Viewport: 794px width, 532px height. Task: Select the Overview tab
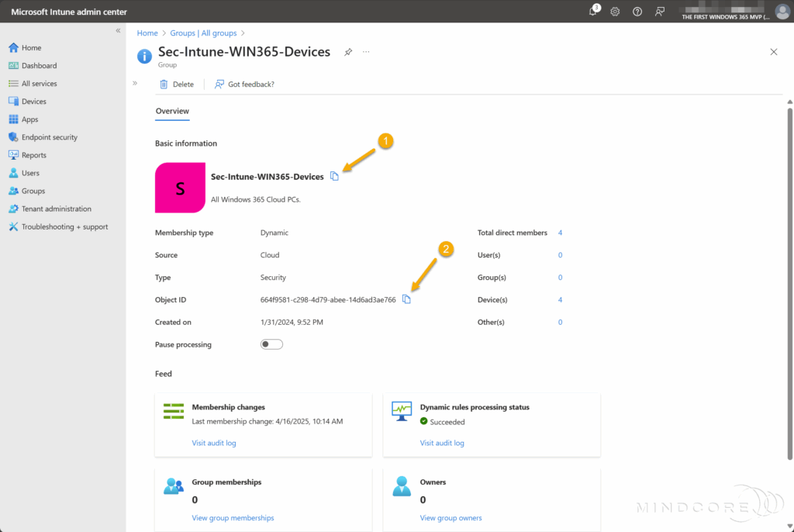(x=172, y=111)
